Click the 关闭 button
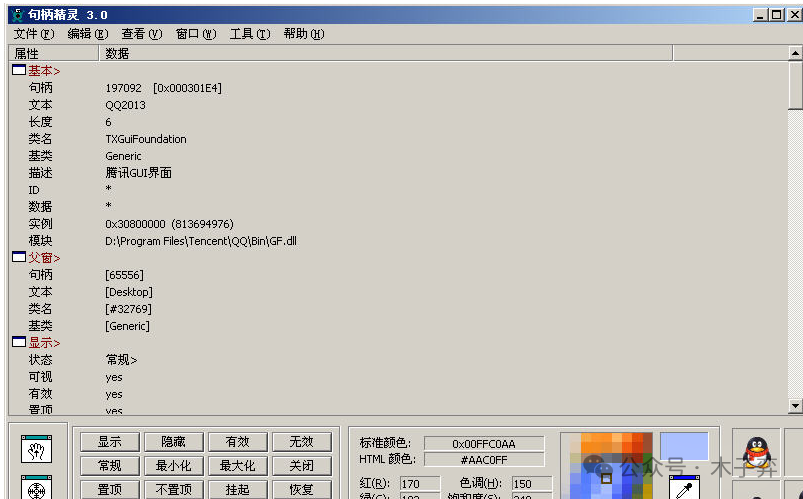Viewport: 803px width, 499px height. (x=302, y=466)
